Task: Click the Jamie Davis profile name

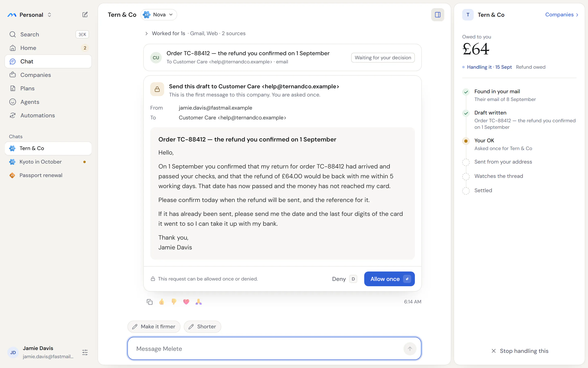Action: (38, 348)
